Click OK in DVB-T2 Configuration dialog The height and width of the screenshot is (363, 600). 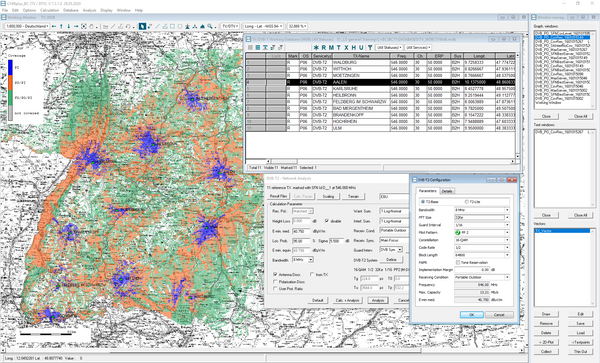click(471, 314)
